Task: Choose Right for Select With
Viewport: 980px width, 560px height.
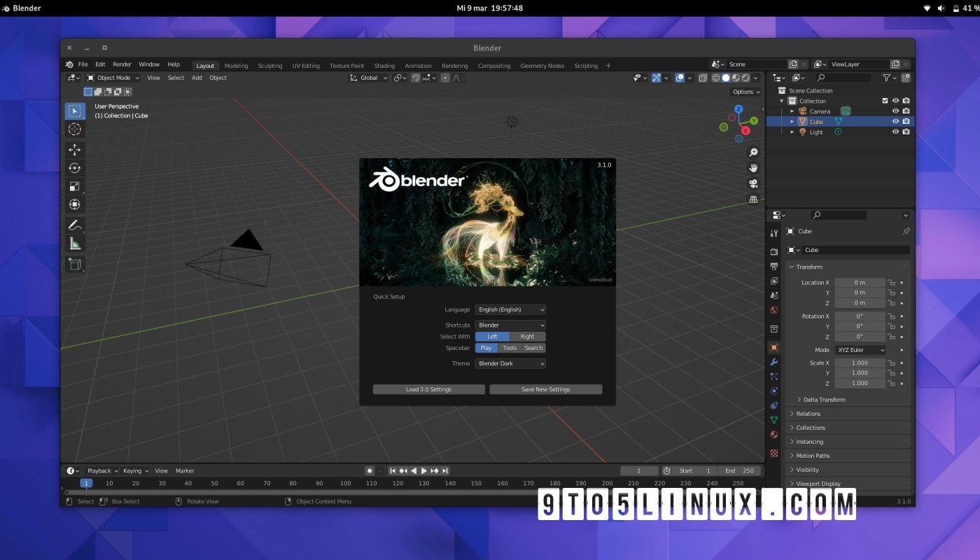Action: click(527, 337)
